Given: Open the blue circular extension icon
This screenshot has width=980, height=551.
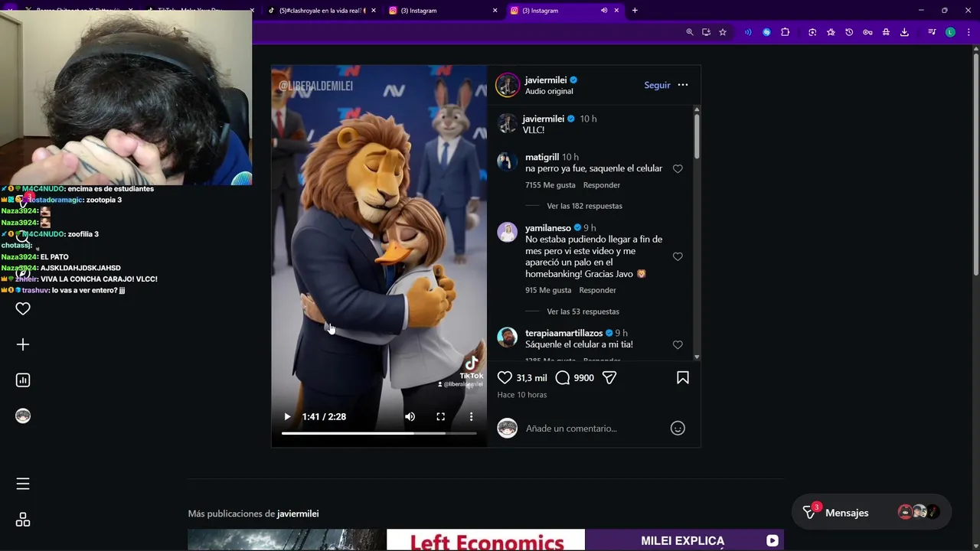Looking at the screenshot, I should click(766, 32).
